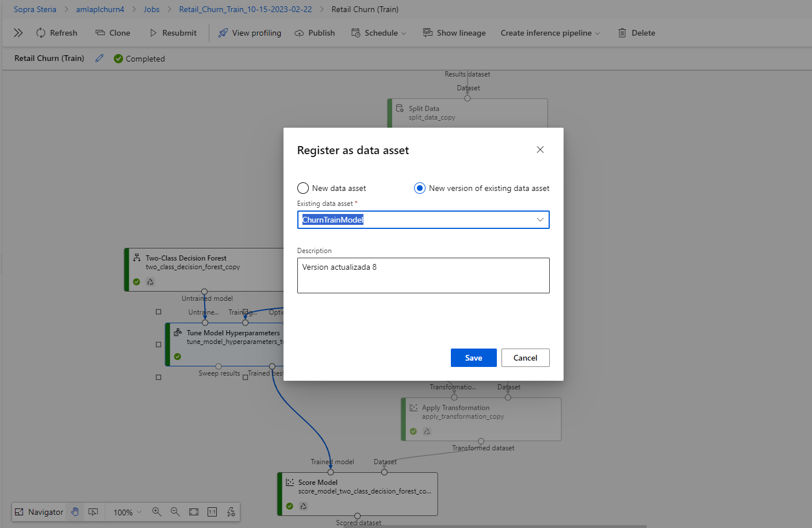
Task: Expand the Schedule dropdown in the toolbar
Action: 378,33
